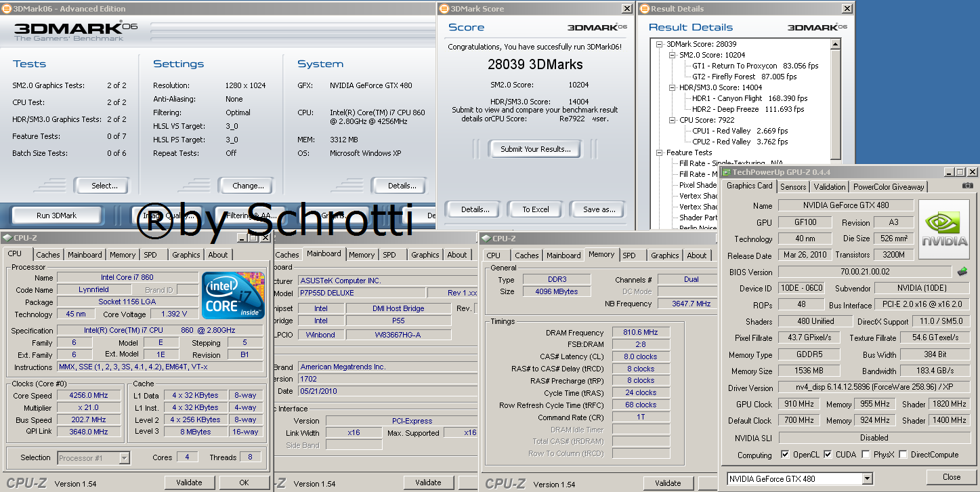This screenshot has width=980, height=492.
Task: Click the DRAM Frequency value 810.6 MHz
Action: 640,333
